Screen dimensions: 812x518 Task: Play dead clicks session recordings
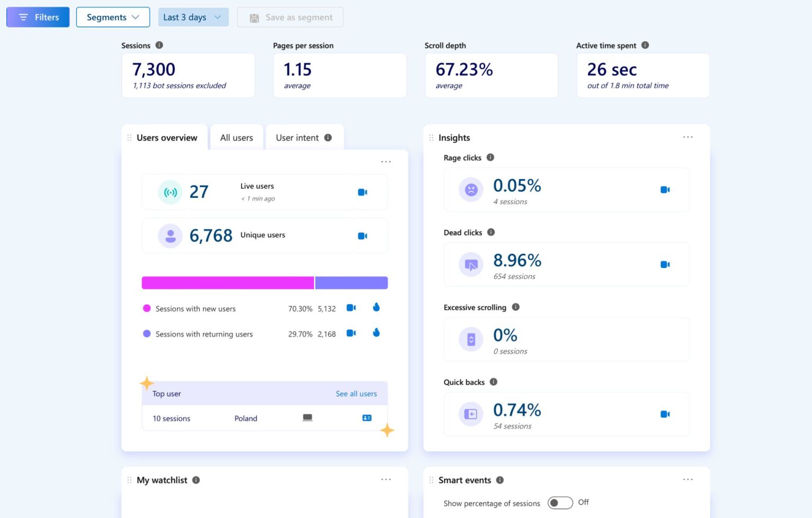[665, 264]
